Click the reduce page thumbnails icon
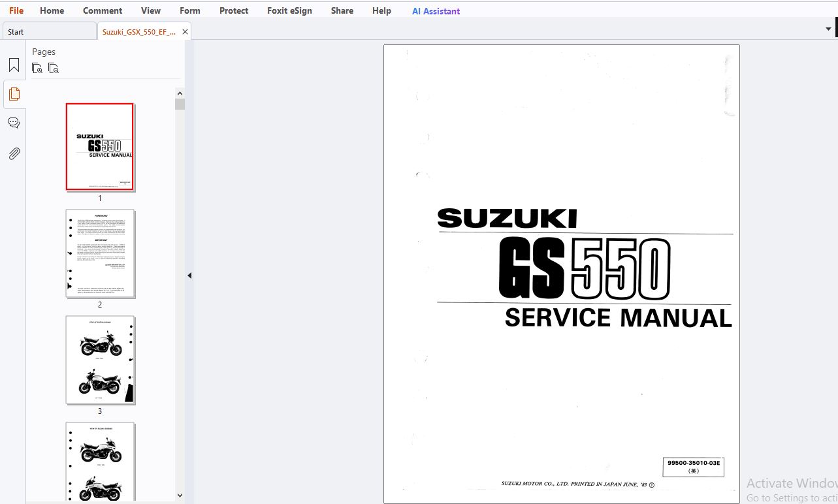Image resolution: width=838 pixels, height=504 pixels. tap(54, 68)
